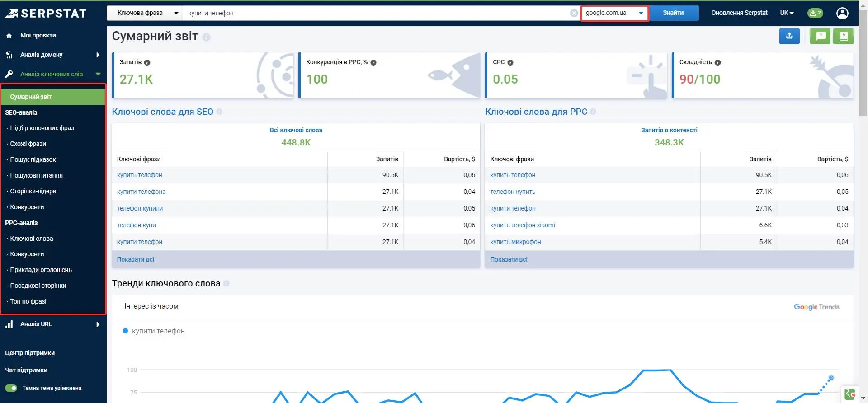Open the Ключова фраза search type dropdown
Screen dimensions: 868x403
[x=145, y=13]
